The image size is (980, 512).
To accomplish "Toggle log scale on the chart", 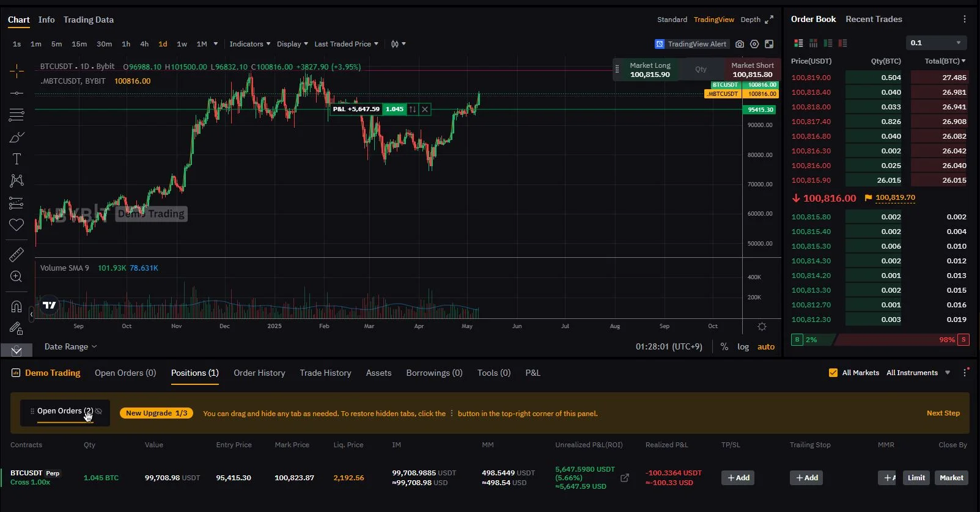I will coord(743,346).
